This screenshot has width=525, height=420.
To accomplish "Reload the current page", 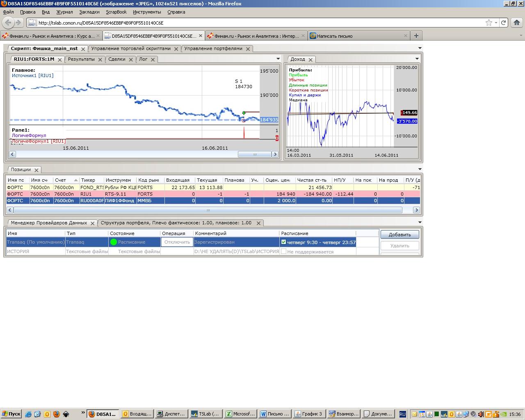I will click(503, 23).
